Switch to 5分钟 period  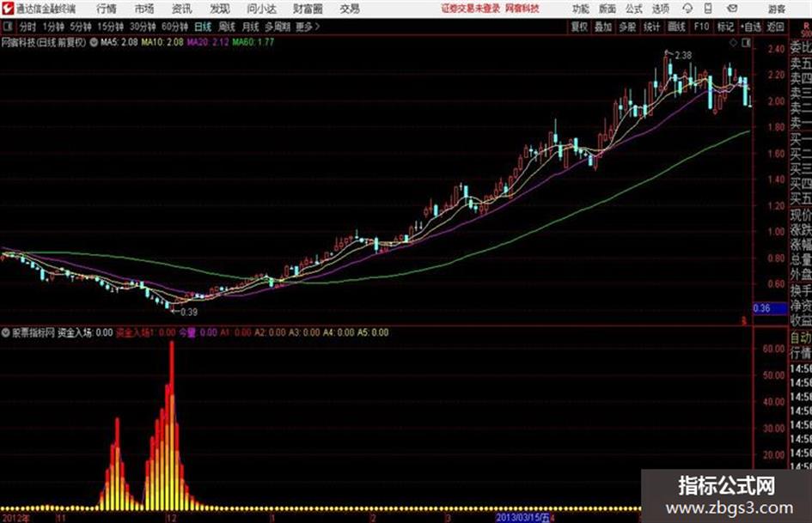click(81, 27)
